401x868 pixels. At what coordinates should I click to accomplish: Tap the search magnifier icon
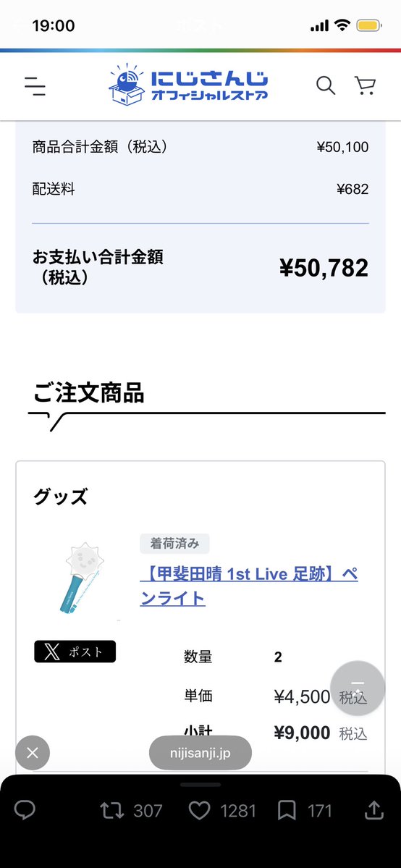click(x=326, y=86)
